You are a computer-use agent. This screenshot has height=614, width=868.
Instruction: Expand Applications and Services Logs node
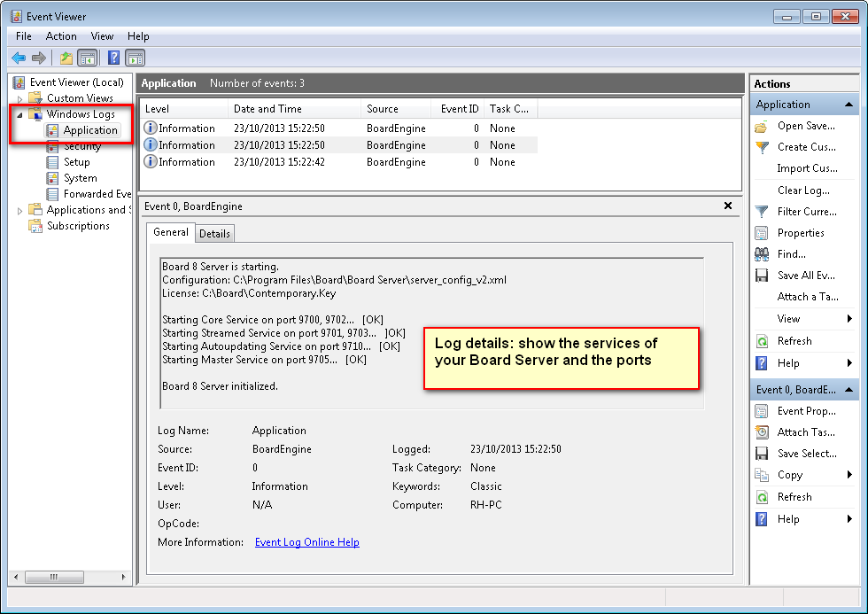[19, 211]
